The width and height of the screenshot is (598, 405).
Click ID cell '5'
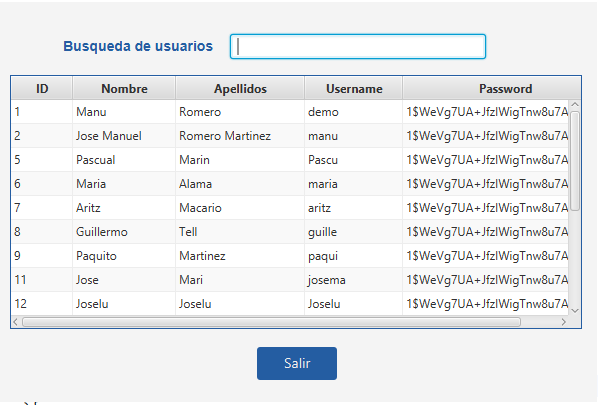point(42,160)
